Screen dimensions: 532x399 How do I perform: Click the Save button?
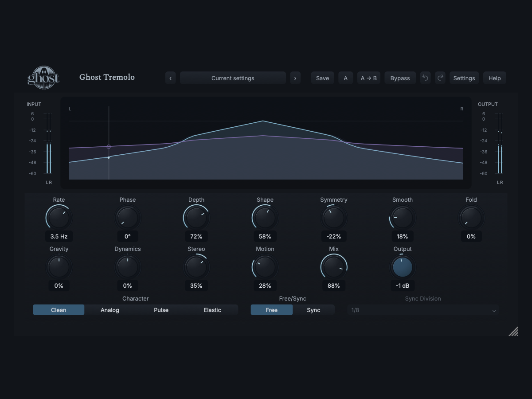(322, 78)
